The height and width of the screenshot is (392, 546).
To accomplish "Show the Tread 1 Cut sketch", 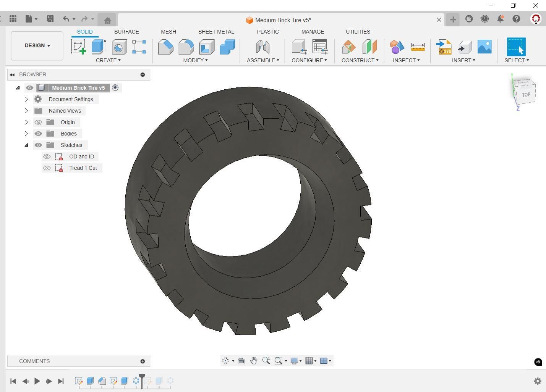I will pos(47,168).
